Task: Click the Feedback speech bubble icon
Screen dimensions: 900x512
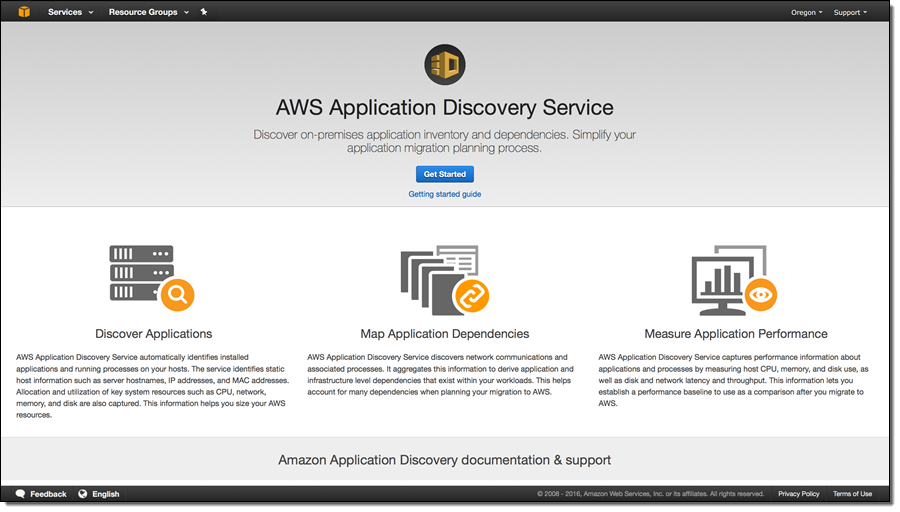Action: (20, 494)
